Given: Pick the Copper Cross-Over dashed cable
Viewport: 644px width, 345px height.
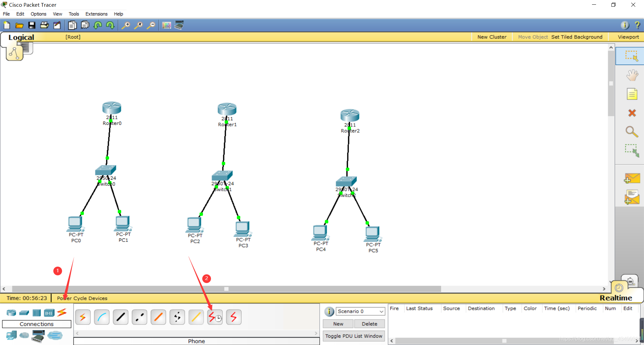Looking at the screenshot, I should click(140, 317).
